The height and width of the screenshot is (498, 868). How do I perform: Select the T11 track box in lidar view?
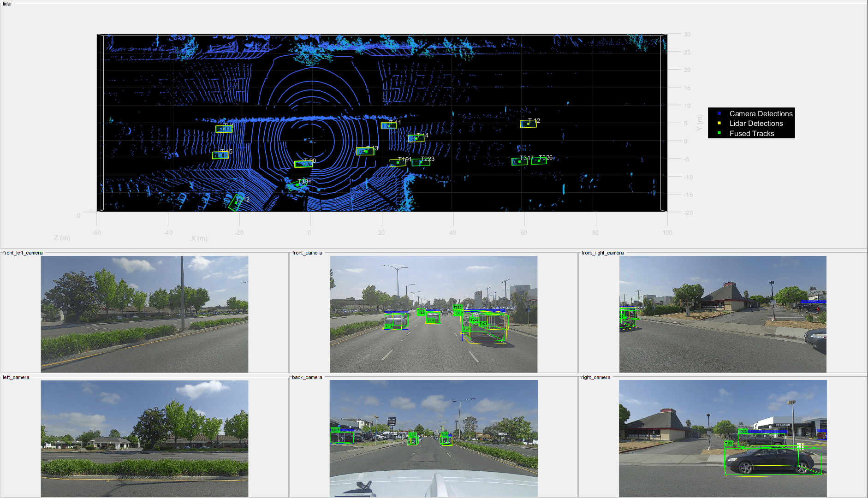389,125
